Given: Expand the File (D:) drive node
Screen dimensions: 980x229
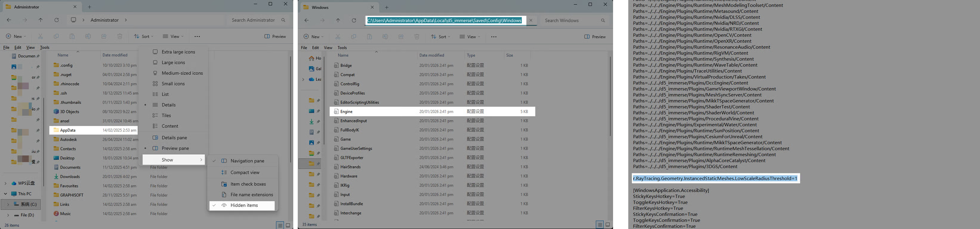Looking at the screenshot, I should click(8, 215).
